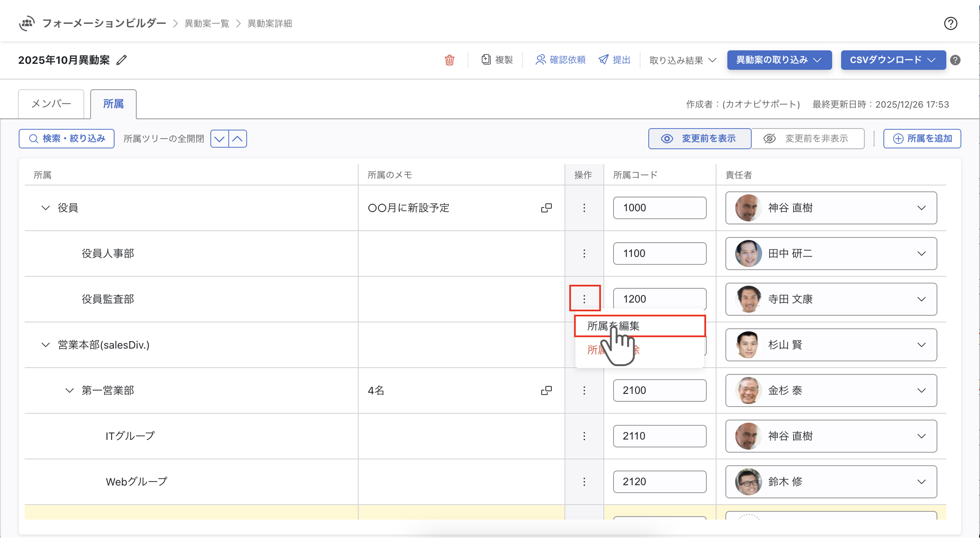Viewport: 980px width, 543px height.
Task: Collapse the 営業本部(salesDiv.) tree chevron
Action: 45,345
